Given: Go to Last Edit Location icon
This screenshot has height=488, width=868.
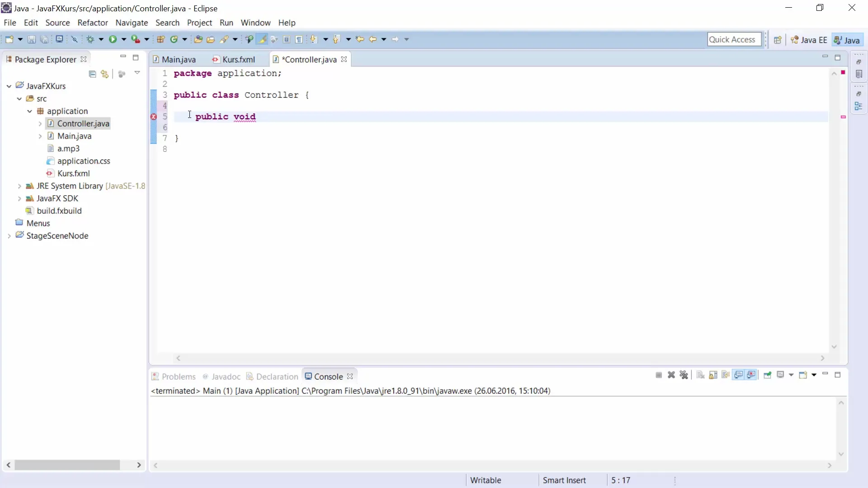Looking at the screenshot, I should [x=360, y=39].
